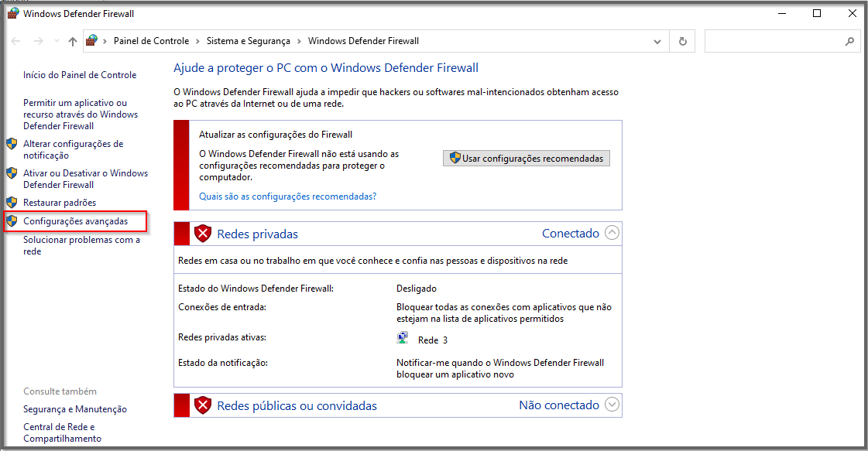This screenshot has height=451, width=868.
Task: Click Estado do Windows Defender Firewall label
Action: point(256,289)
